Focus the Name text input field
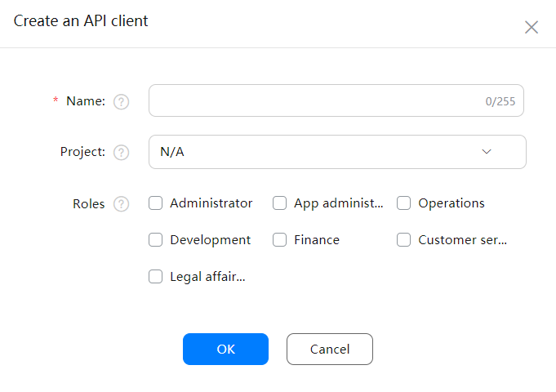Image resolution: width=556 pixels, height=392 pixels. (x=314, y=101)
